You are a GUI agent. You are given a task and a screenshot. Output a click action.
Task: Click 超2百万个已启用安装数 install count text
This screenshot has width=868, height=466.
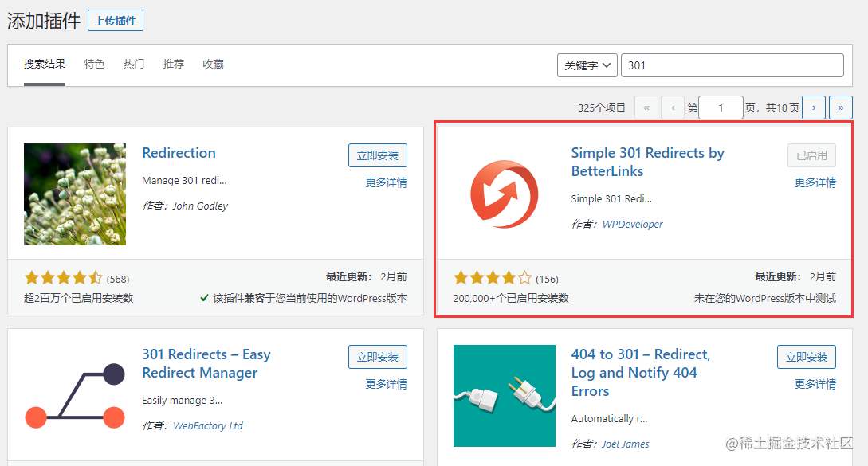tap(79, 298)
